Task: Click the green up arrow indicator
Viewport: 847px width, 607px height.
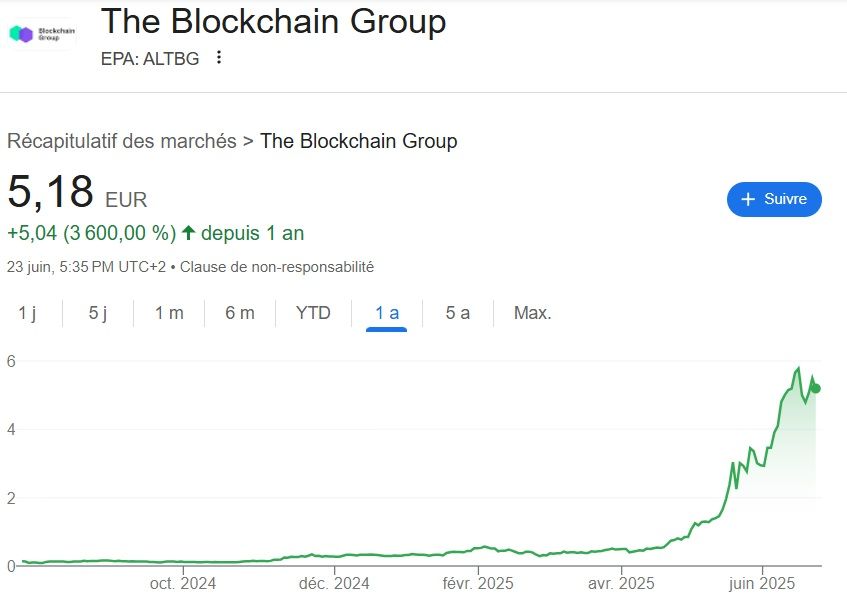Action: click(187, 233)
